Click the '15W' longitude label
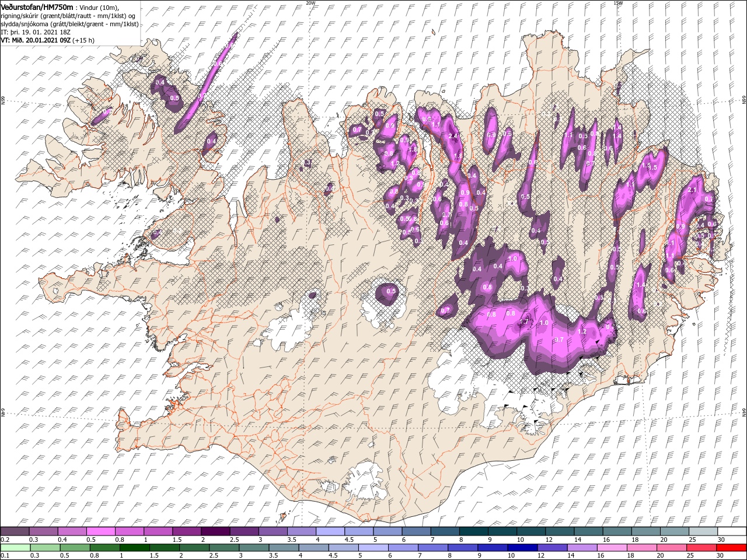 point(618,3)
